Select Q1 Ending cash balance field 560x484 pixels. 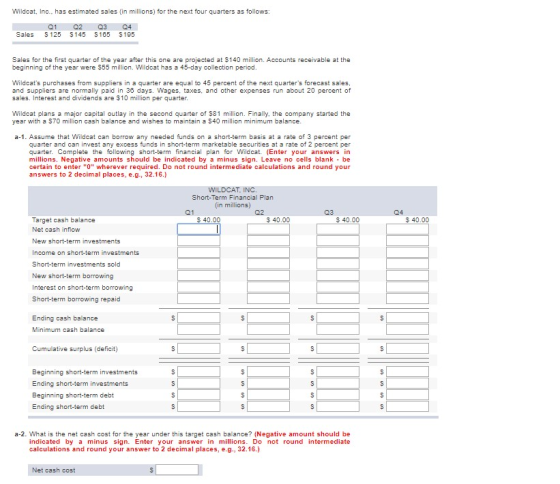coord(199,318)
